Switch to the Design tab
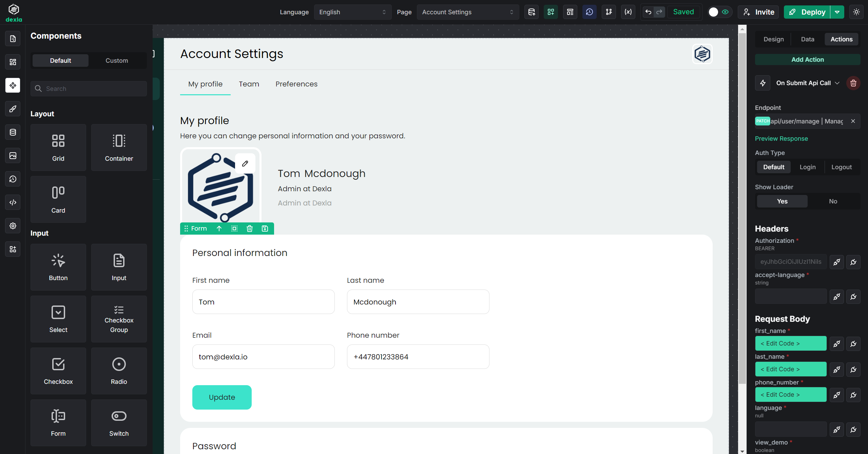 (773, 39)
